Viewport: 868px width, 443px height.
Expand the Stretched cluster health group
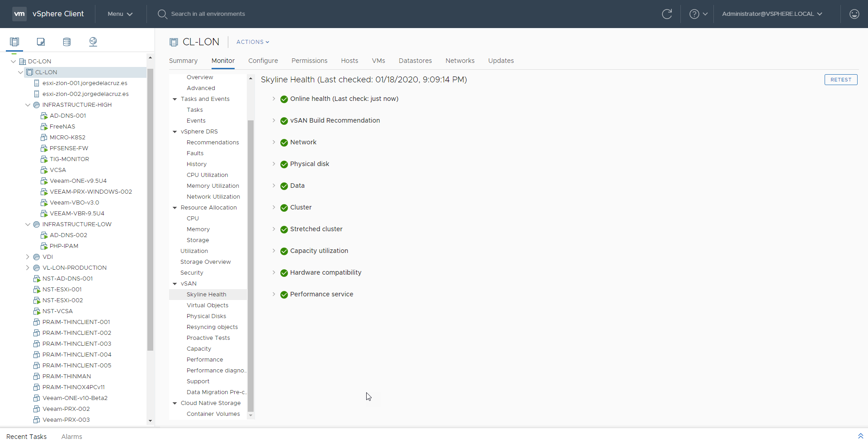tap(274, 229)
